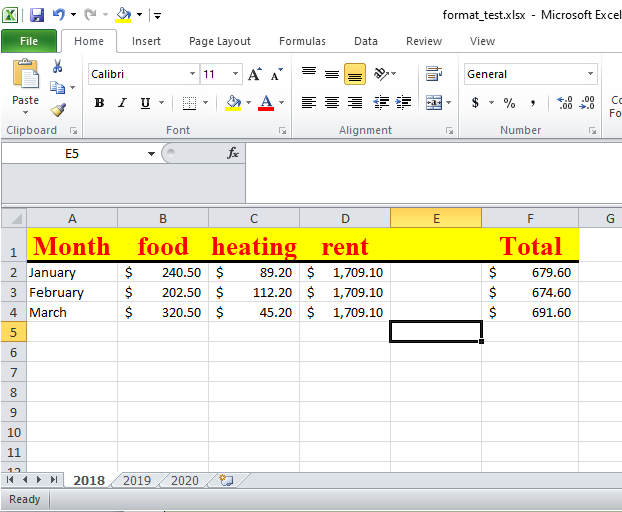622x512 pixels.
Task: Click the ribbon Fill Color bucket icon
Action: [x=233, y=103]
